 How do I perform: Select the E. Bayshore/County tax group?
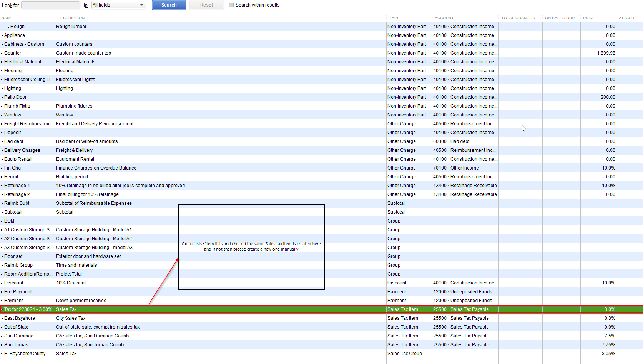point(25,354)
